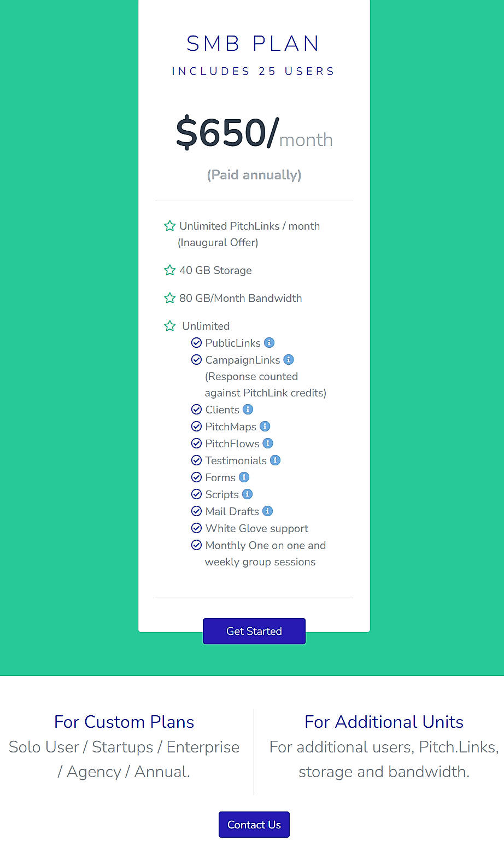This screenshot has height=841, width=504.
Task: Open the CampaignLinks info tooltip icon
Action: click(289, 360)
